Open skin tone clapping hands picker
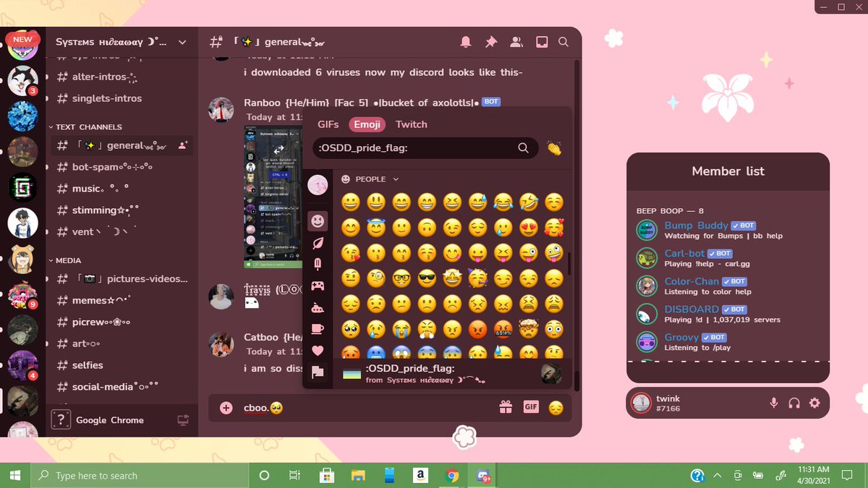Screen dimensions: 868x488 [554, 148]
